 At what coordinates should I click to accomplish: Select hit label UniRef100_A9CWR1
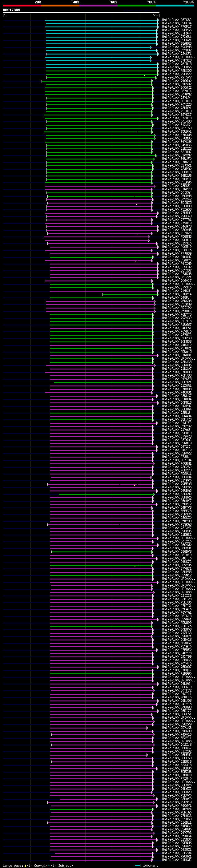177,856
